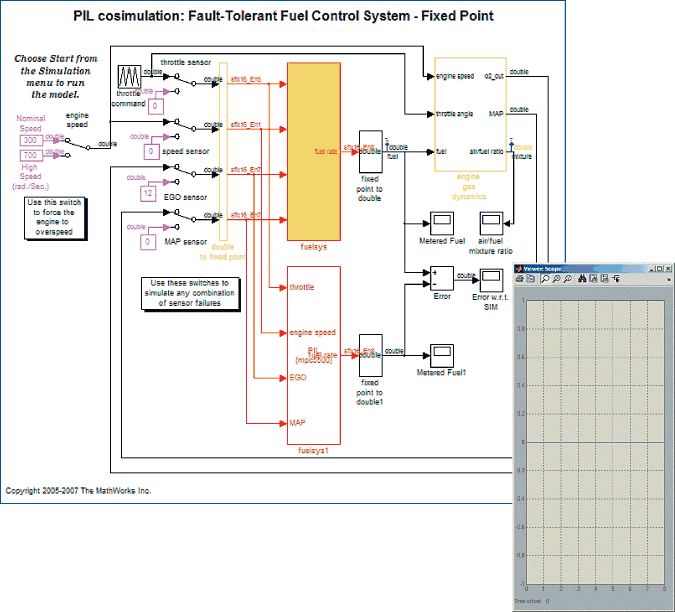The image size is (675, 612).
Task: Select the Nominal Speed 300 constant block
Action: (x=30, y=141)
